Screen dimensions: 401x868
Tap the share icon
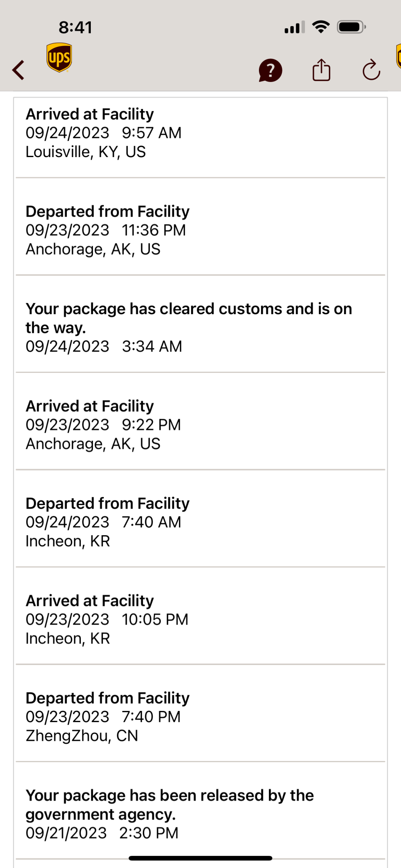321,70
